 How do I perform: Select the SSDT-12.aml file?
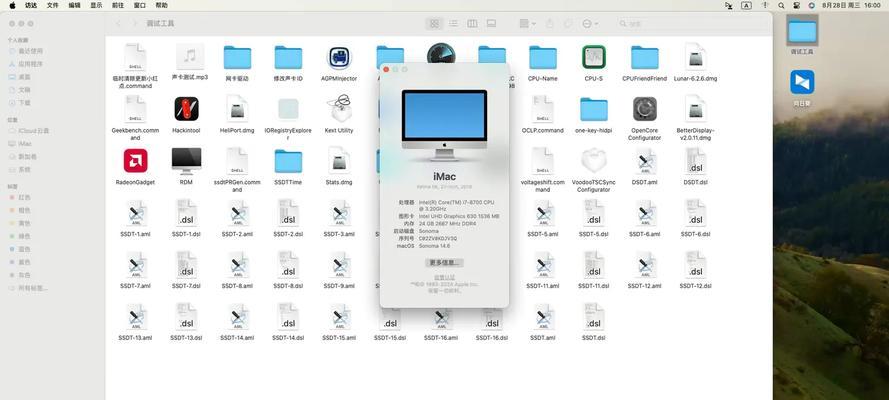pyautogui.click(x=645, y=265)
